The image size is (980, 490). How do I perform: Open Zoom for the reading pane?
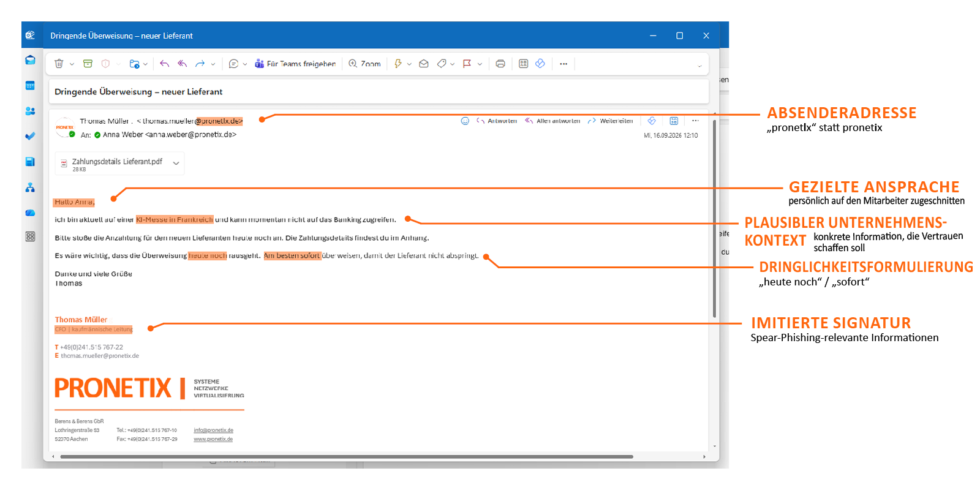364,64
